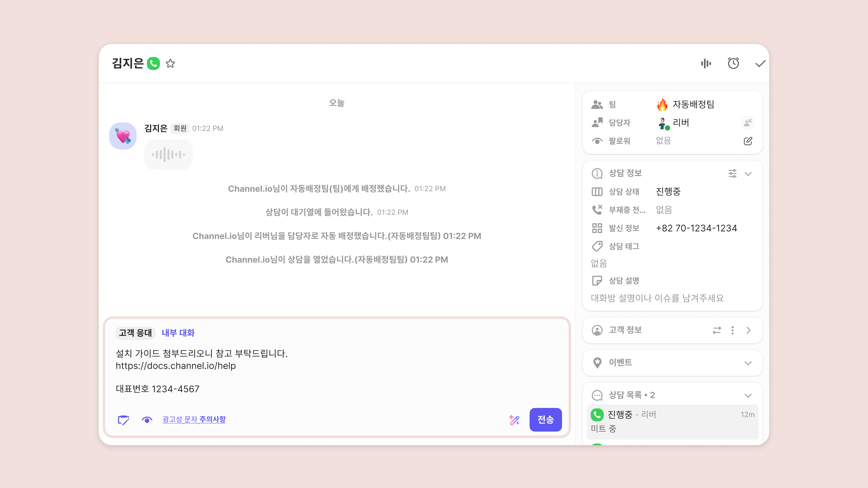Image resolution: width=868 pixels, height=488 pixels.
Task: Open the three-dot menu in 고객 정보
Action: click(x=733, y=330)
